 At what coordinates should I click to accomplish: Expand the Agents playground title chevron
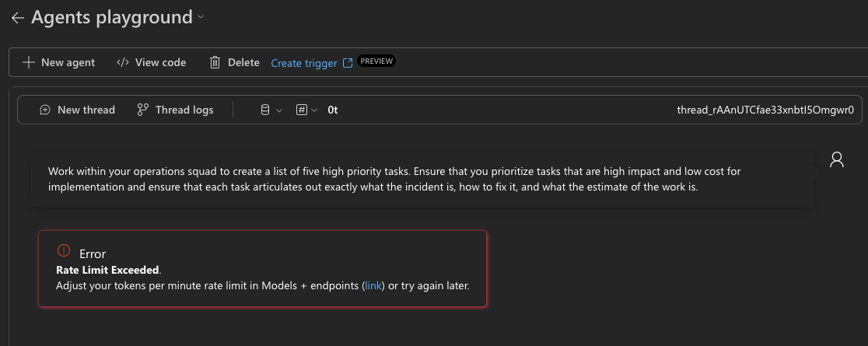201,17
